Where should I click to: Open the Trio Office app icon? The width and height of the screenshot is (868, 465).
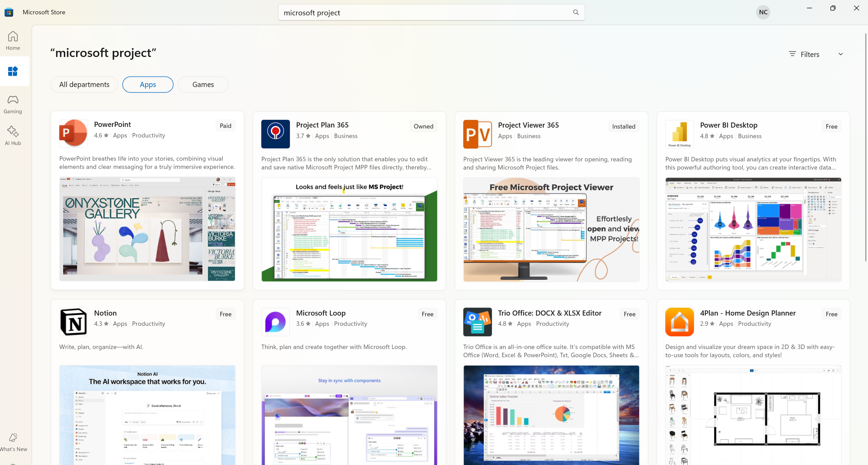click(x=478, y=322)
